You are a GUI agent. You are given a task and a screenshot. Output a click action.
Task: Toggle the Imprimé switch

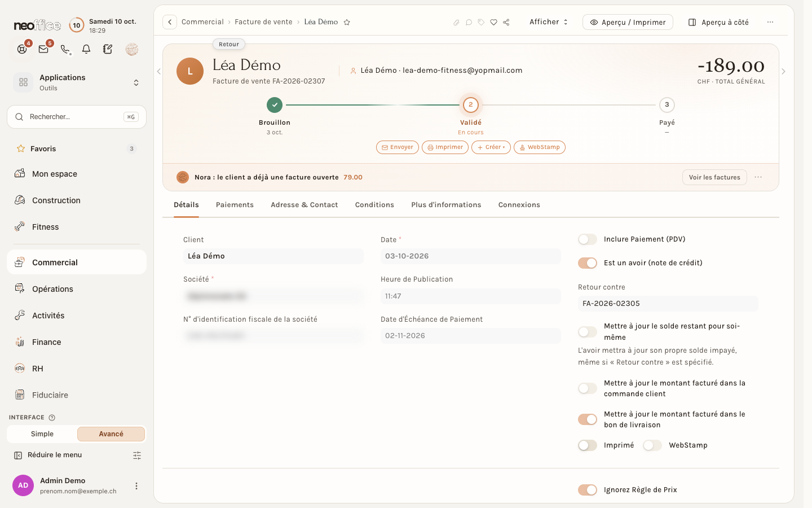point(588,445)
